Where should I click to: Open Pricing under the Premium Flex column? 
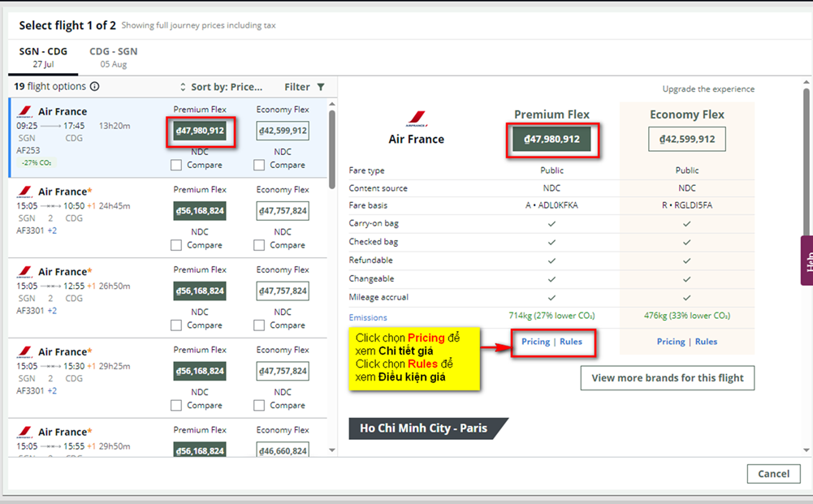coord(535,342)
